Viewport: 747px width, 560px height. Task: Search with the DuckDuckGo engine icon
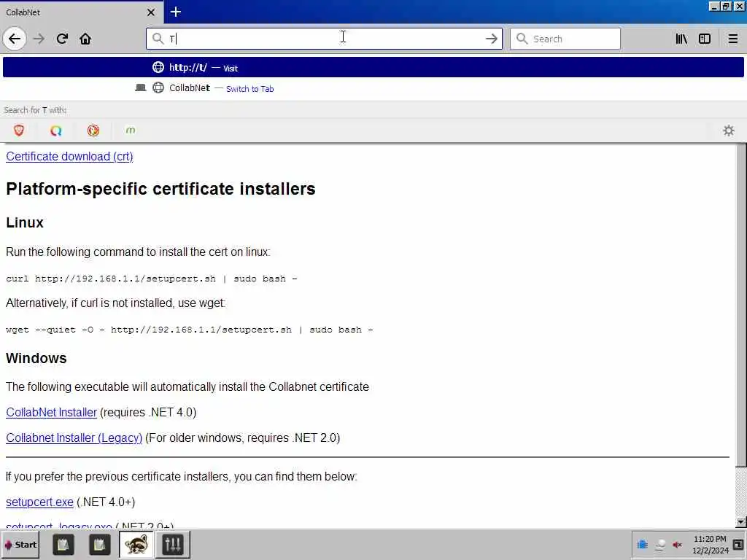(93, 131)
